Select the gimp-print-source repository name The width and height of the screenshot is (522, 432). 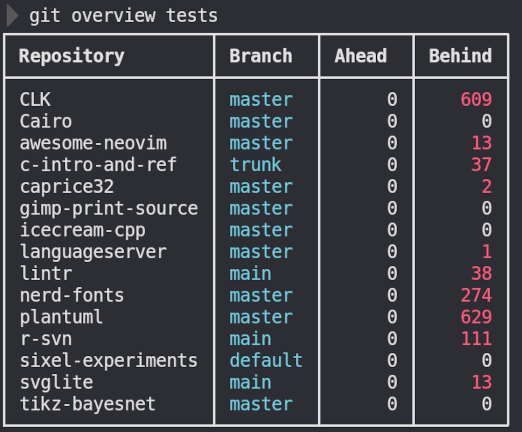click(109, 209)
